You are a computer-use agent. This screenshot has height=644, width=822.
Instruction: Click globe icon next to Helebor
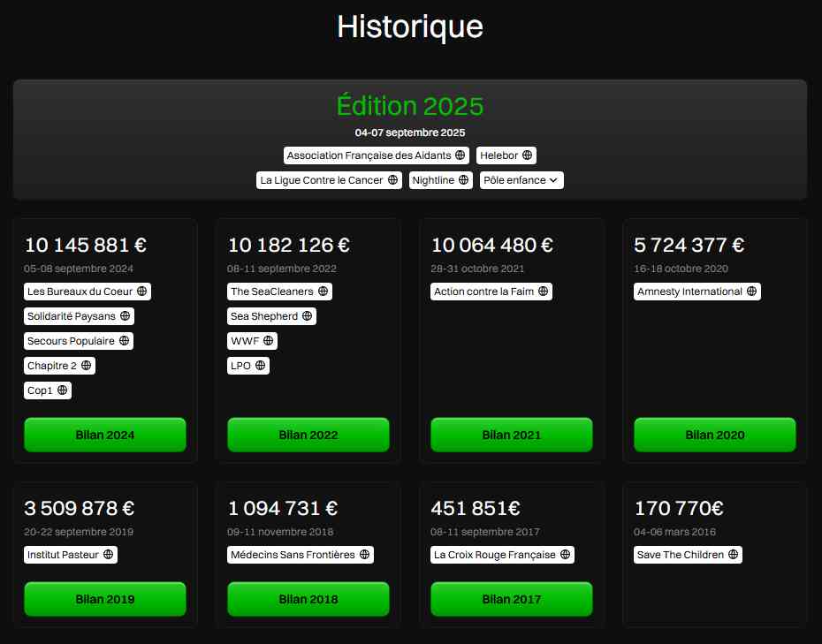coord(527,155)
